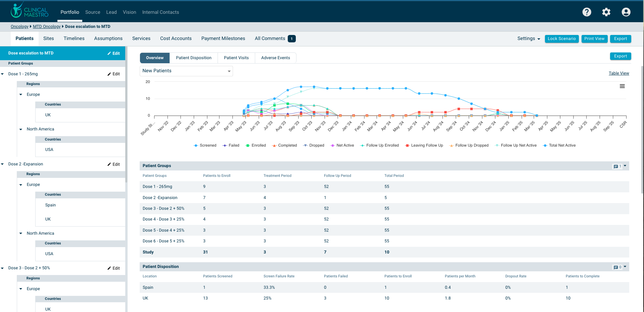The height and width of the screenshot is (312, 644).
Task: Open Patient Groups comments icon
Action: [x=616, y=166]
